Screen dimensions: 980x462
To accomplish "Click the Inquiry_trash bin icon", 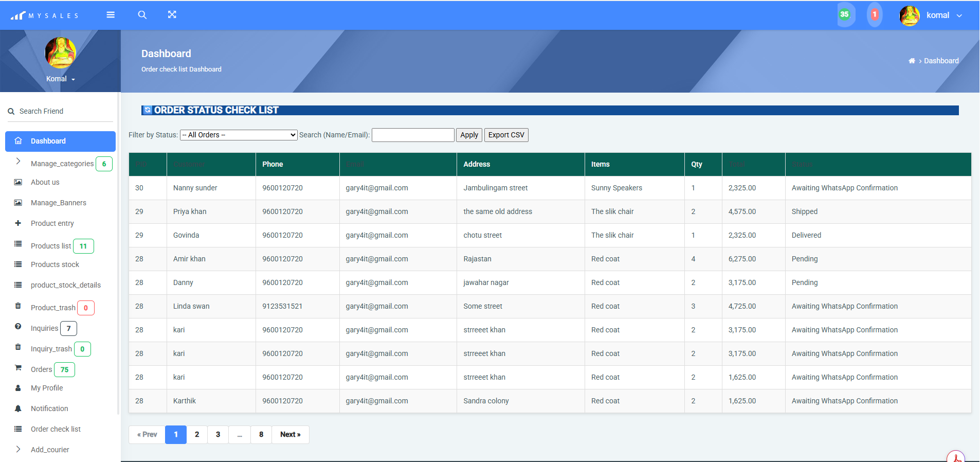I will point(18,347).
